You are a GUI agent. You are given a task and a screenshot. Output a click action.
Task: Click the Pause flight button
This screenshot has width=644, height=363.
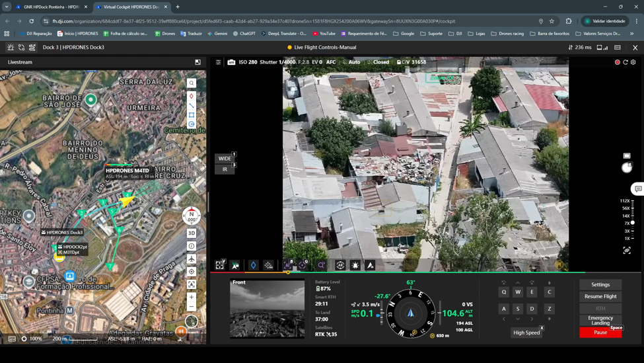pyautogui.click(x=600, y=333)
